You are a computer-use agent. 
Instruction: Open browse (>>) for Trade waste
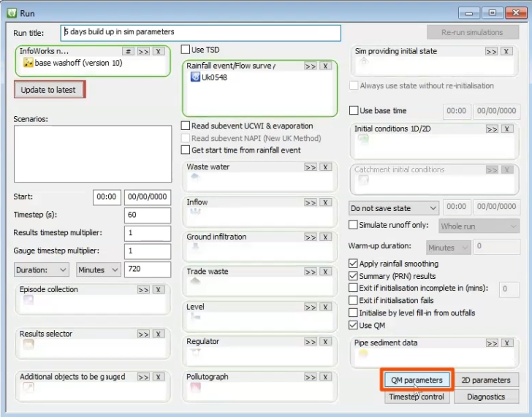click(310, 272)
